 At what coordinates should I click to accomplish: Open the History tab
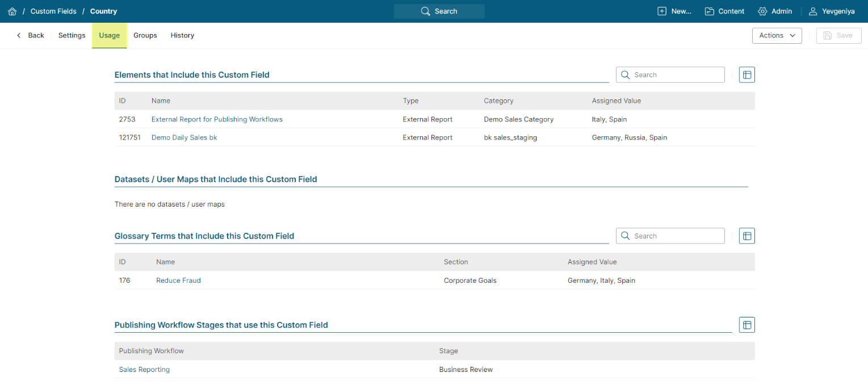coord(182,35)
